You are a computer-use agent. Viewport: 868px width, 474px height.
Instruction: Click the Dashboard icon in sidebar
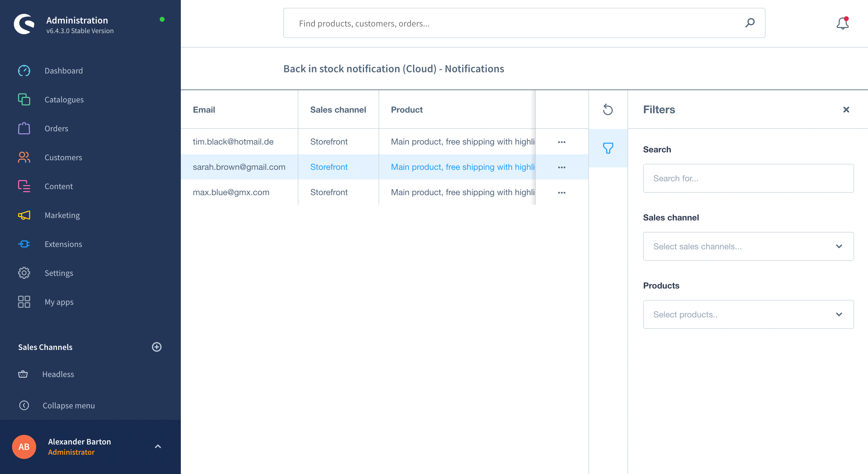click(24, 70)
